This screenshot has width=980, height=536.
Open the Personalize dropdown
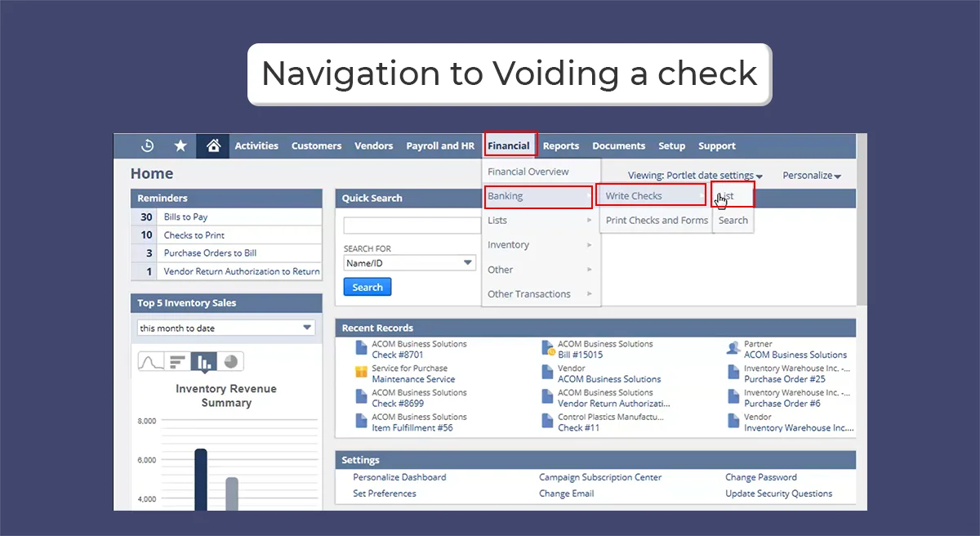pos(812,176)
